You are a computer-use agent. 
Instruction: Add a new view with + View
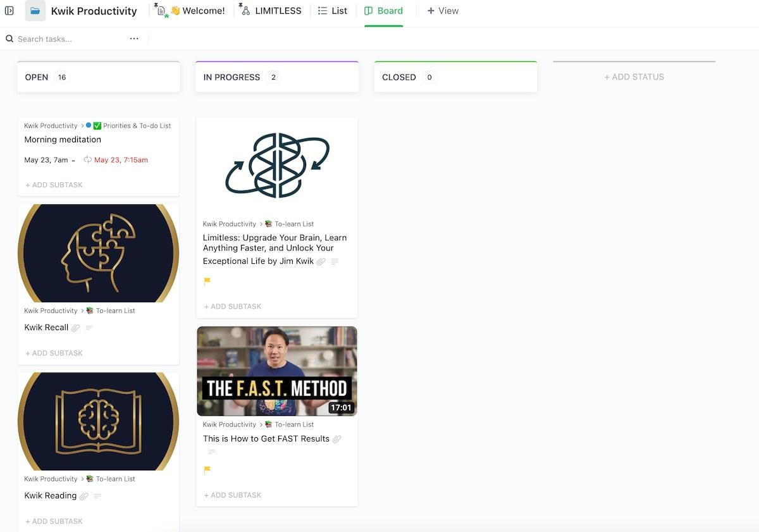click(x=443, y=11)
